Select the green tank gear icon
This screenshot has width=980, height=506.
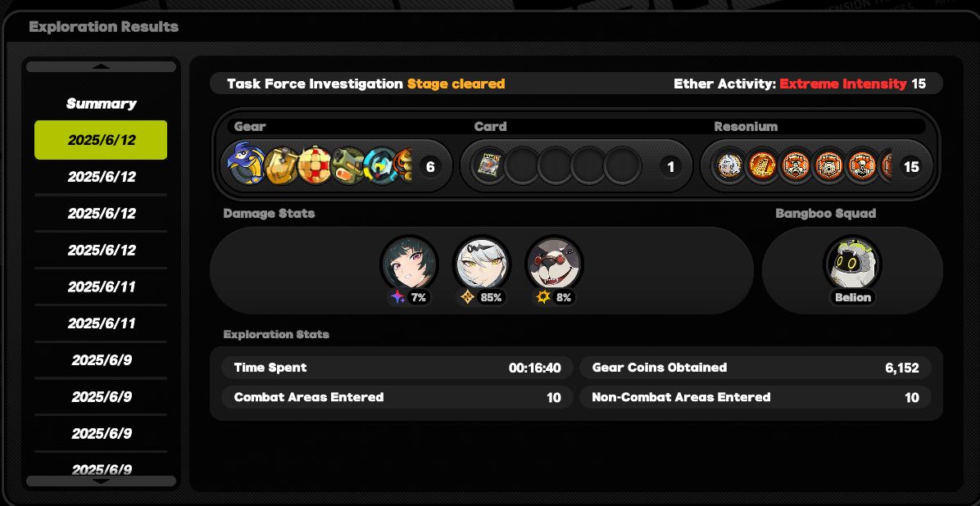347,165
